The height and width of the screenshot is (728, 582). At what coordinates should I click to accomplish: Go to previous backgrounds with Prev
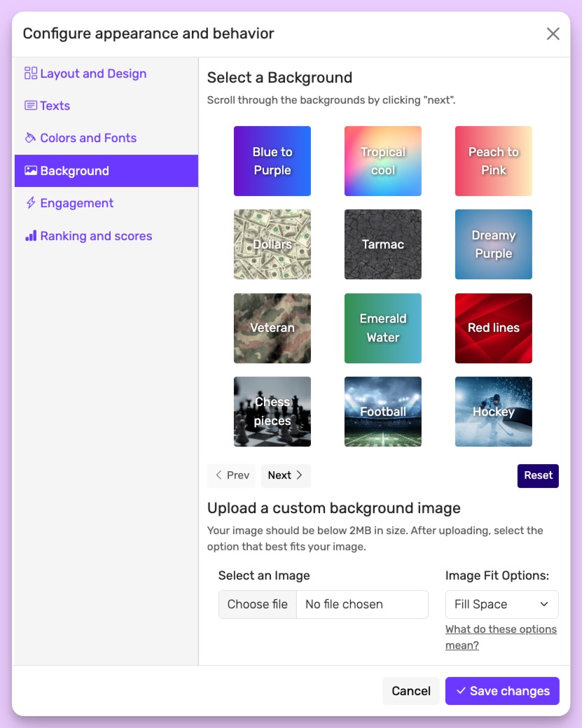coord(231,475)
